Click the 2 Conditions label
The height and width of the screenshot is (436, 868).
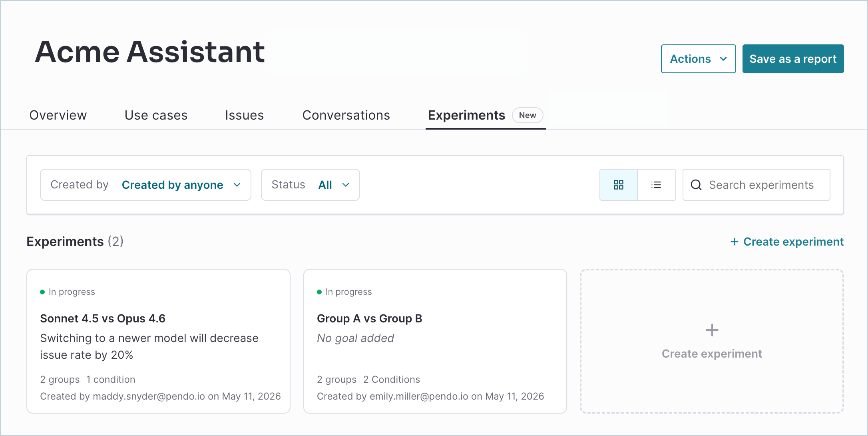(x=392, y=380)
